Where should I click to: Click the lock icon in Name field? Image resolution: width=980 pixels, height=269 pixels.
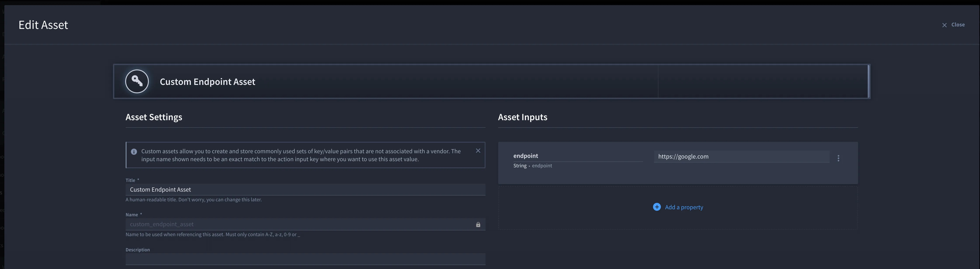478,224
